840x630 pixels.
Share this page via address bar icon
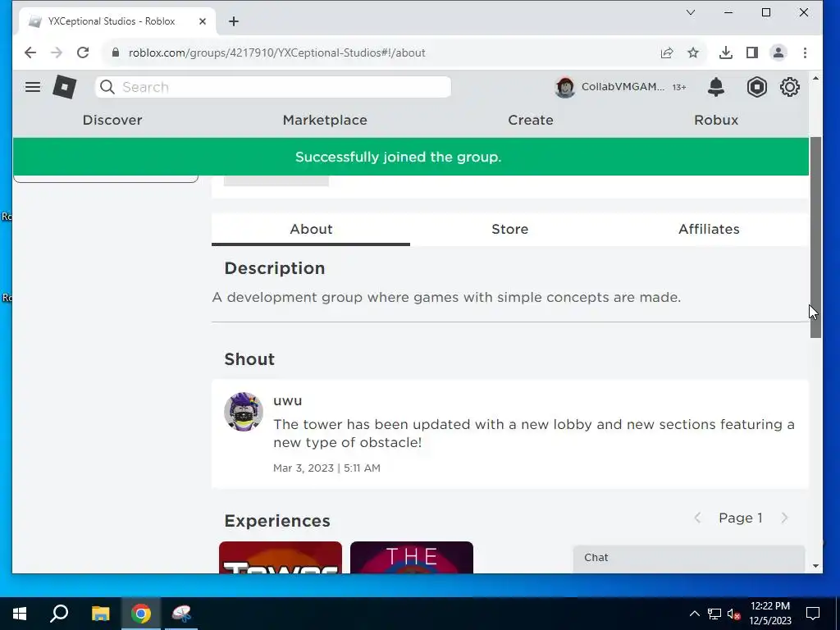coord(666,52)
